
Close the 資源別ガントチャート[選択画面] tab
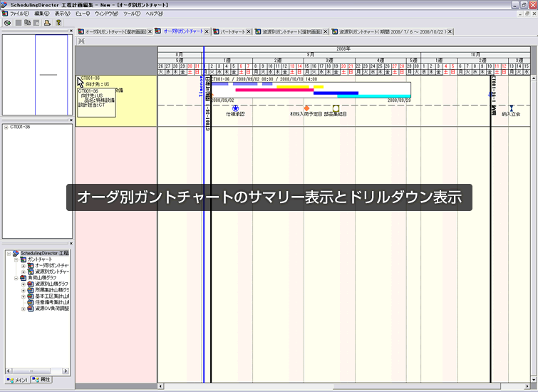(326, 31)
